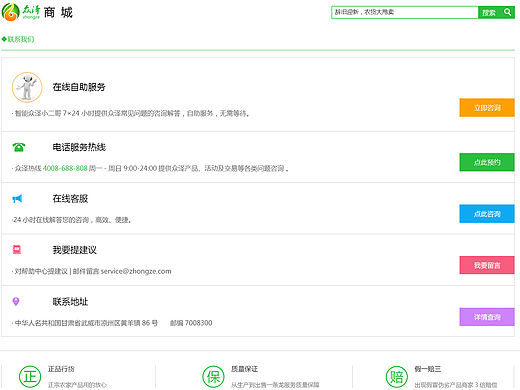The width and height of the screenshot is (520, 390).
Task: Click the green 正 circle badge
Action: click(x=30, y=377)
